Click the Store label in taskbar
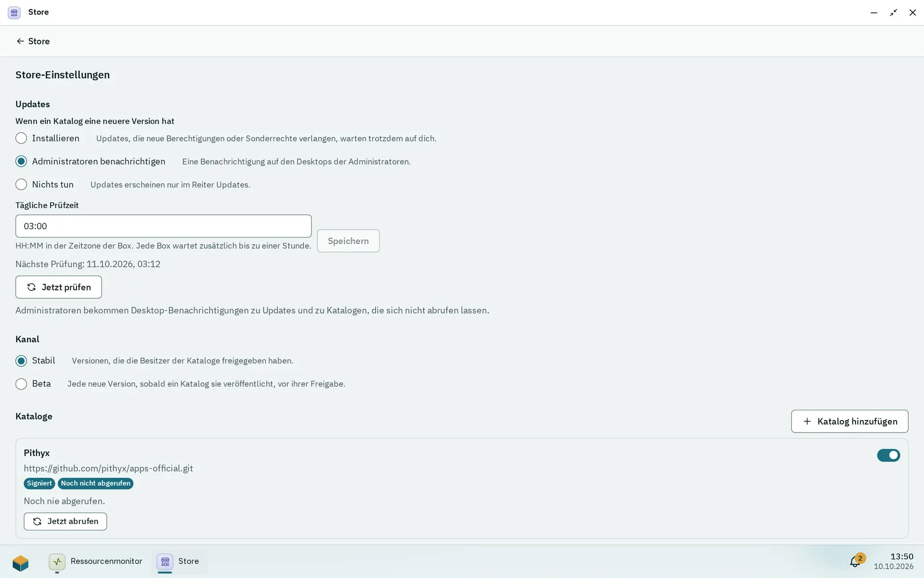Image resolution: width=924 pixels, height=578 pixels. point(189,562)
